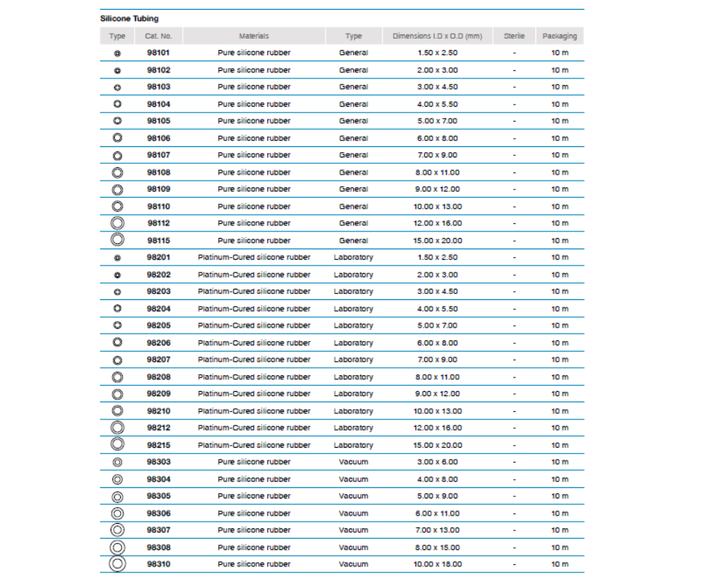Open catalog number 98112
The height and width of the screenshot is (588, 702).
(158, 223)
